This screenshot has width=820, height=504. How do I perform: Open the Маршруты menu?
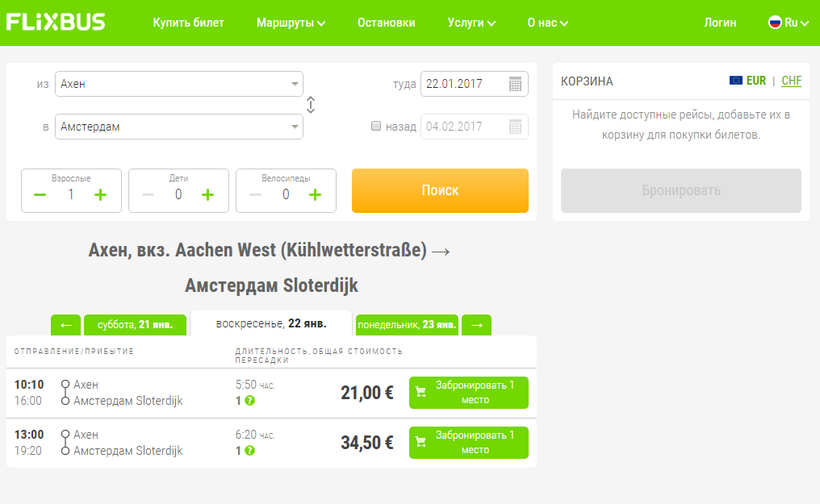290,22
